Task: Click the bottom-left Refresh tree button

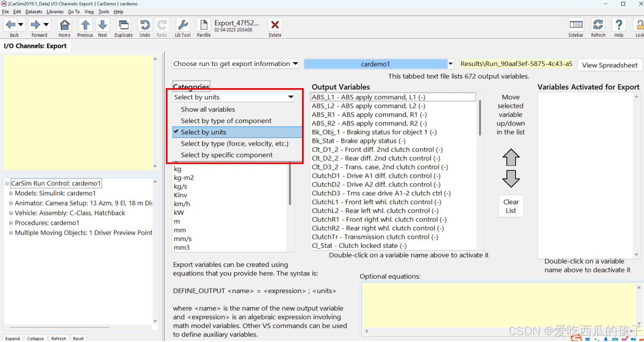Action: coord(58,338)
